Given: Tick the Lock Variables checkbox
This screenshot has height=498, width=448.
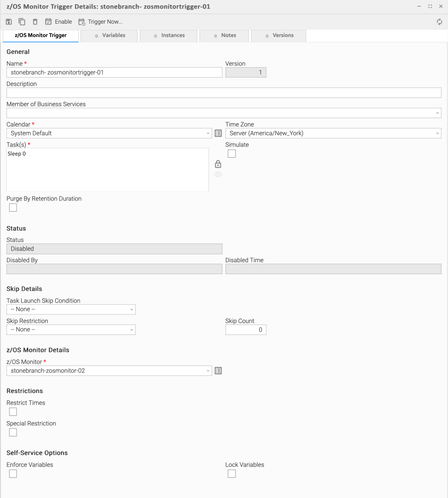Looking at the screenshot, I should (232, 474).
